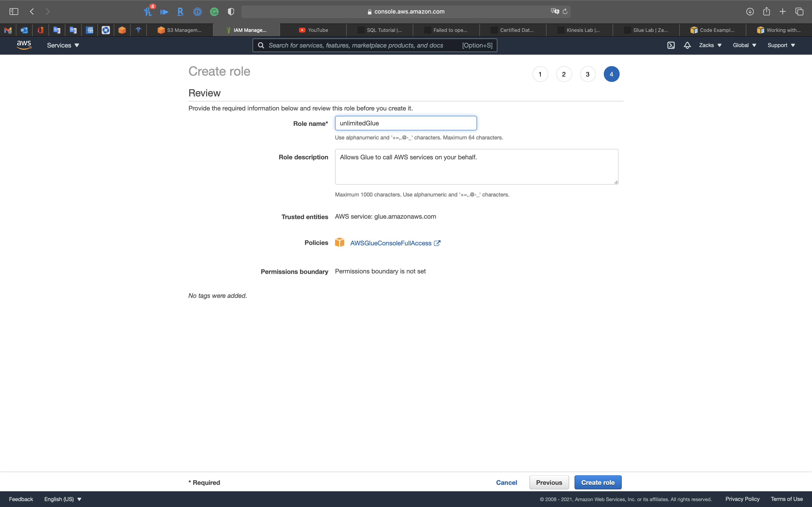Image resolution: width=812 pixels, height=507 pixels.
Task: Click the page reload icon in address bar
Action: (565, 11)
